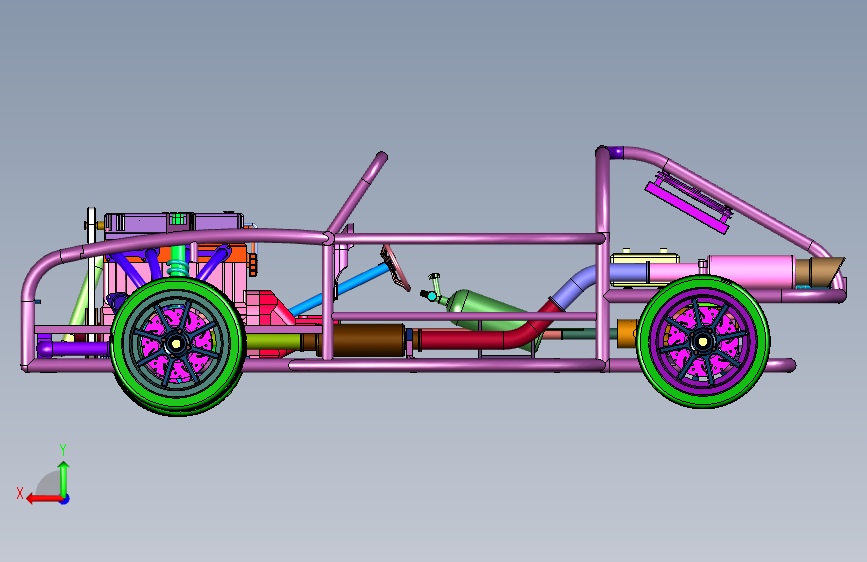This screenshot has height=562, width=867.
Task: Select the green coil spring in front suspension
Action: point(177,269)
